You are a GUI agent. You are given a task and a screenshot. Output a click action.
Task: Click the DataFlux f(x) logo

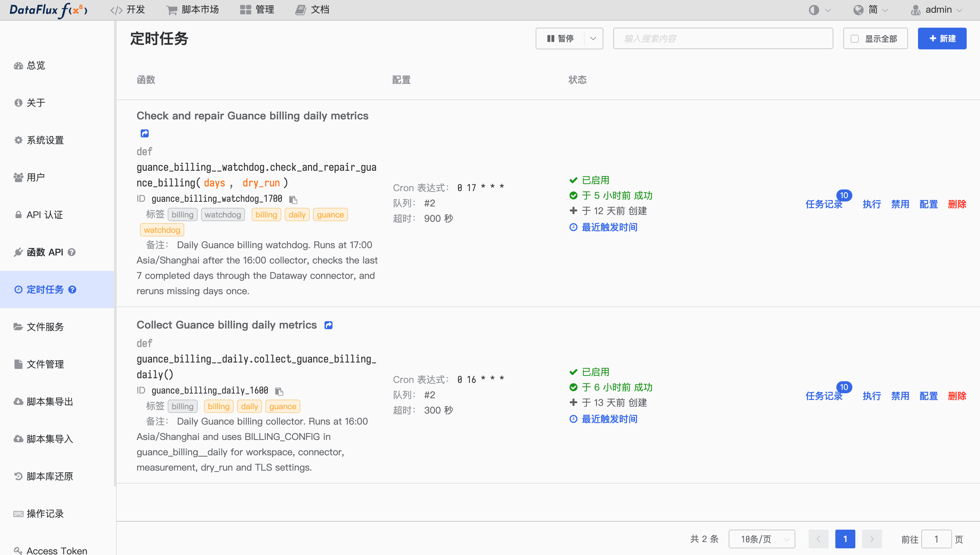pos(48,10)
